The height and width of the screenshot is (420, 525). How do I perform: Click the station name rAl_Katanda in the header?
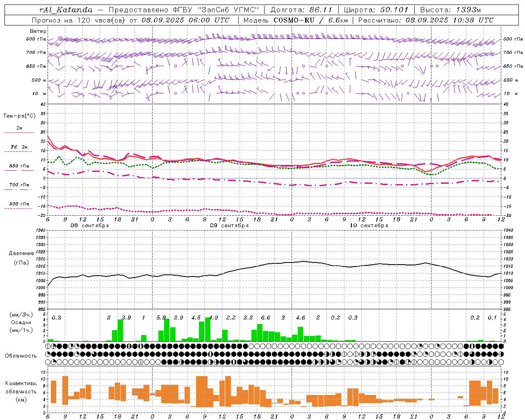coord(66,10)
